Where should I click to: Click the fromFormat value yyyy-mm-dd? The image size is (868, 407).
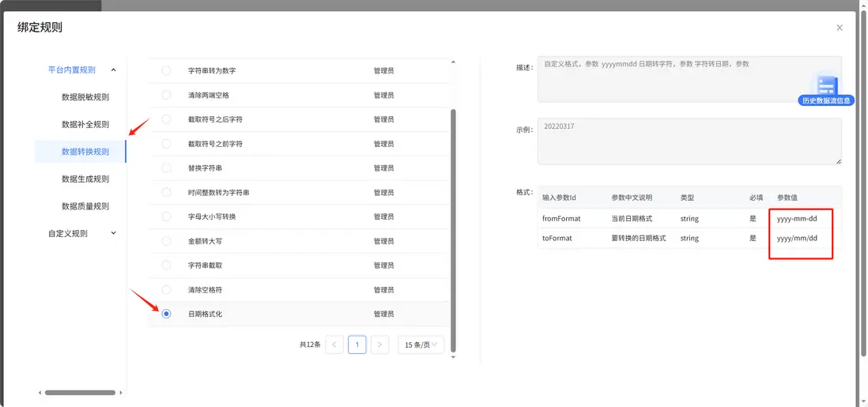click(797, 219)
